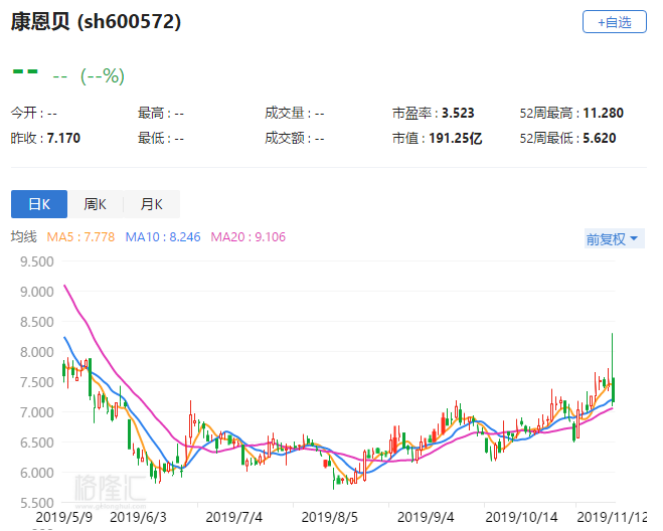Click the 6.000 price axis label
Viewport: 663px width, 531px height.
(37, 472)
